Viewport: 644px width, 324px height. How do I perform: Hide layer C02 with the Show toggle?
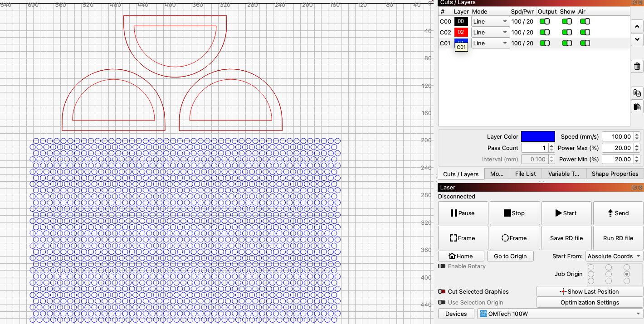(567, 32)
